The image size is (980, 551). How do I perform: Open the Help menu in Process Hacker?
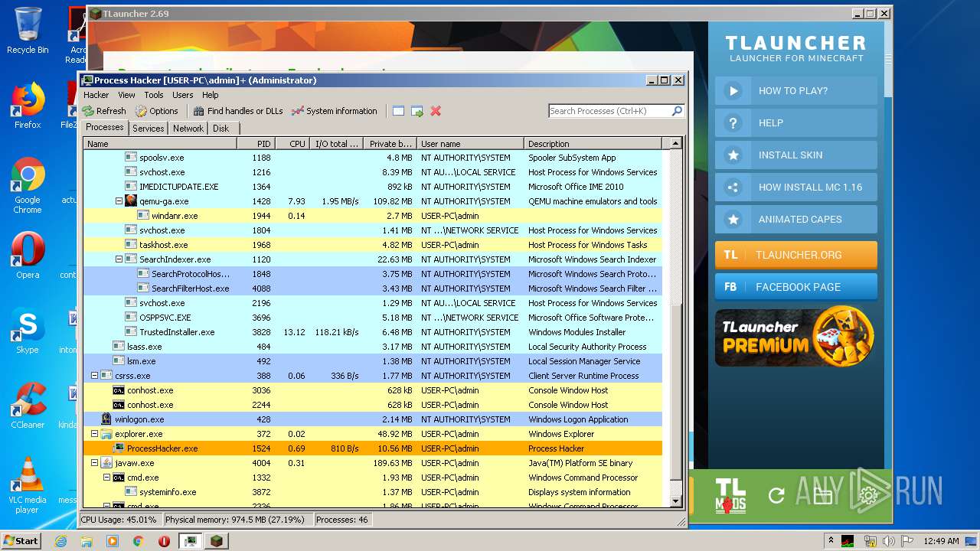pos(210,95)
